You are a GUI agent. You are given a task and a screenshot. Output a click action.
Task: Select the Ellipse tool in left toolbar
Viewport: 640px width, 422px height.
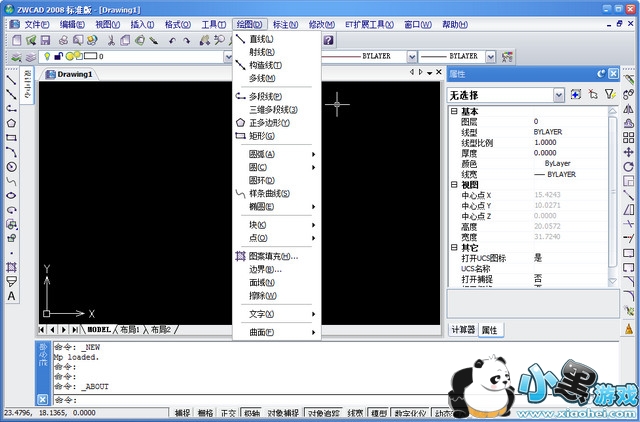pos(11,195)
